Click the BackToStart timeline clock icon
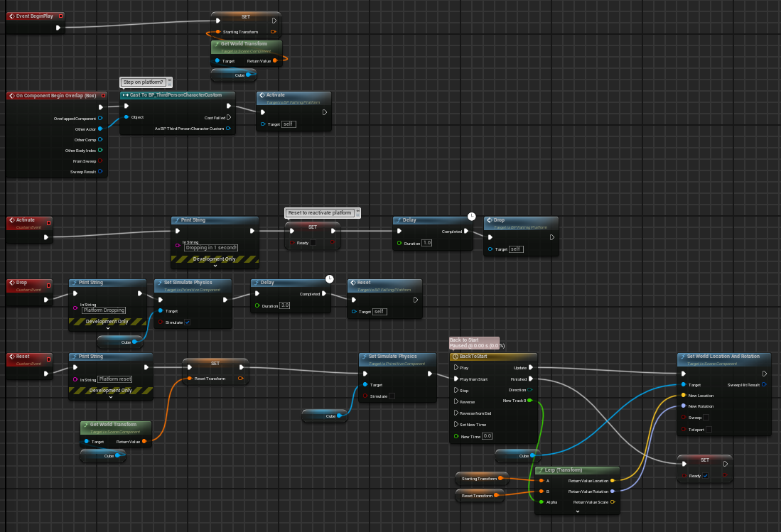Viewport: 781px width, 532px height. pyautogui.click(x=456, y=357)
